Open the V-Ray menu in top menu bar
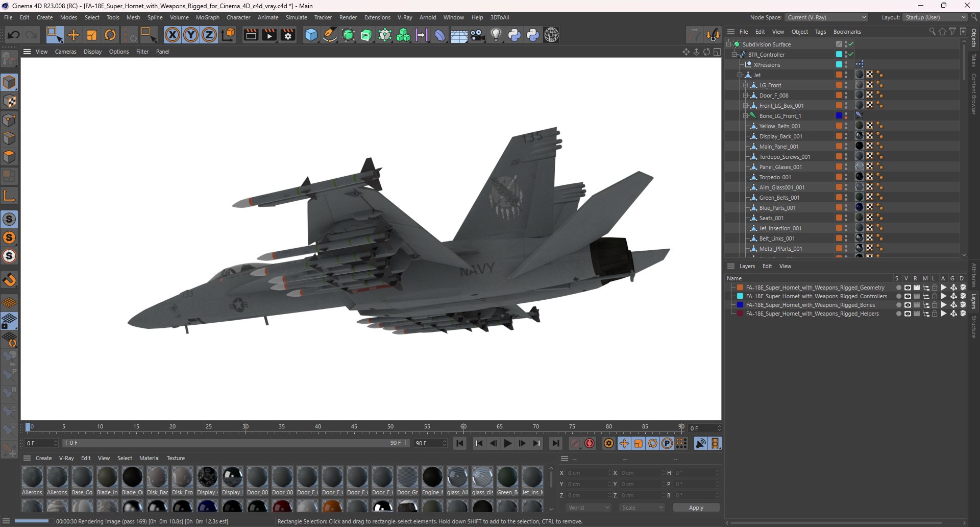 [405, 17]
